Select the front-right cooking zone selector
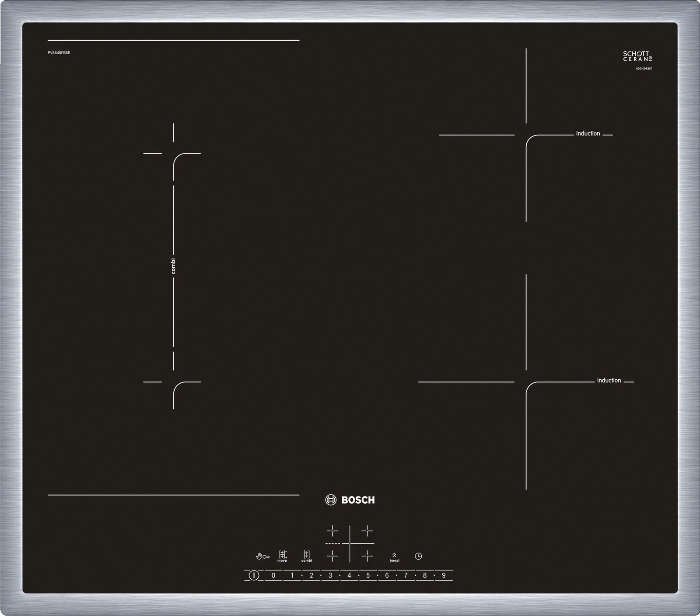Image resolution: width=700 pixels, height=616 pixels. click(x=367, y=556)
